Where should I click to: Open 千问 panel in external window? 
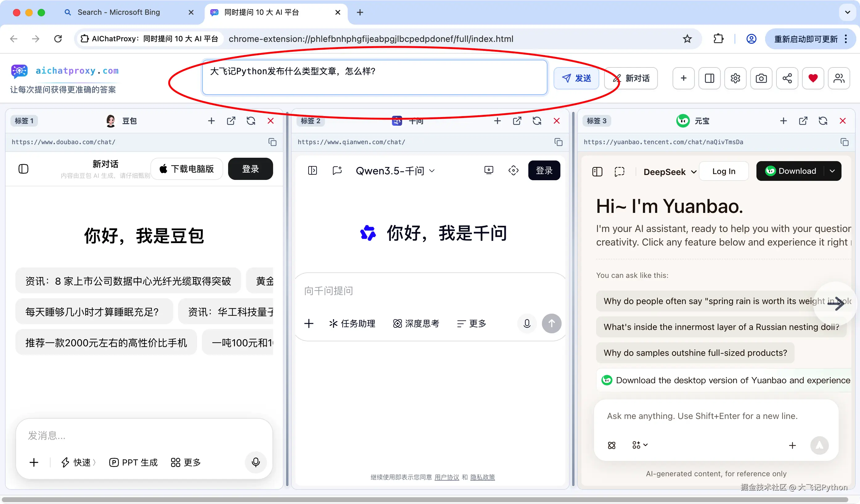pos(517,121)
